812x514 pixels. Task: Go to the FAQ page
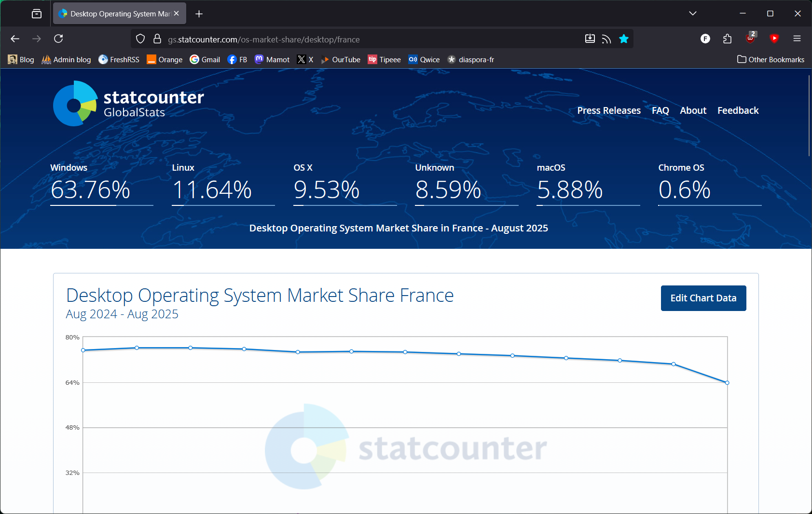pos(660,110)
